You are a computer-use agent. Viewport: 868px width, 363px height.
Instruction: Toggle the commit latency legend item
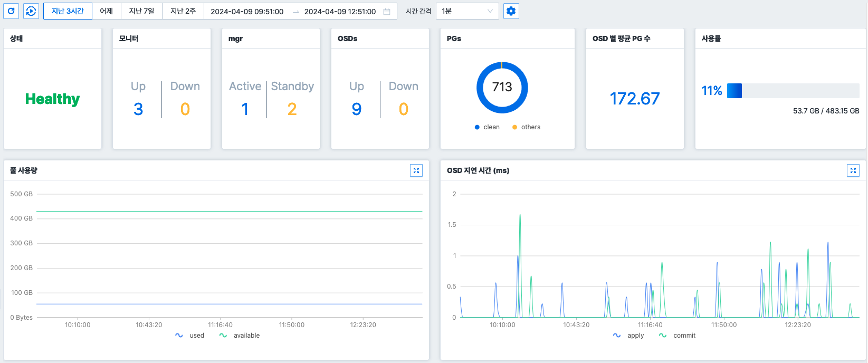click(x=678, y=336)
